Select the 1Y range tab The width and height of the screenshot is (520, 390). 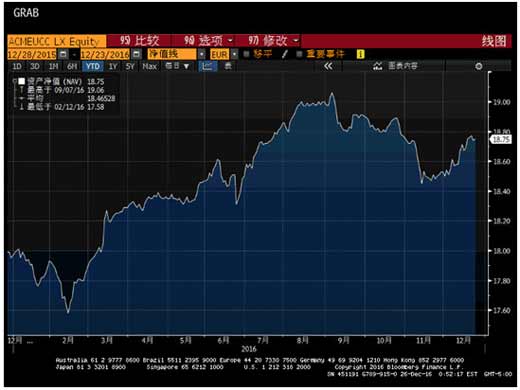(x=113, y=66)
